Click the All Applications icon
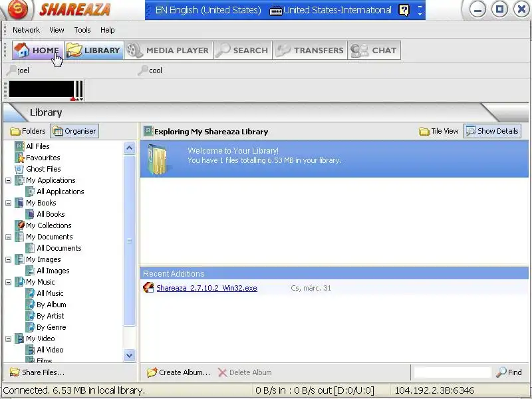 coord(31,192)
